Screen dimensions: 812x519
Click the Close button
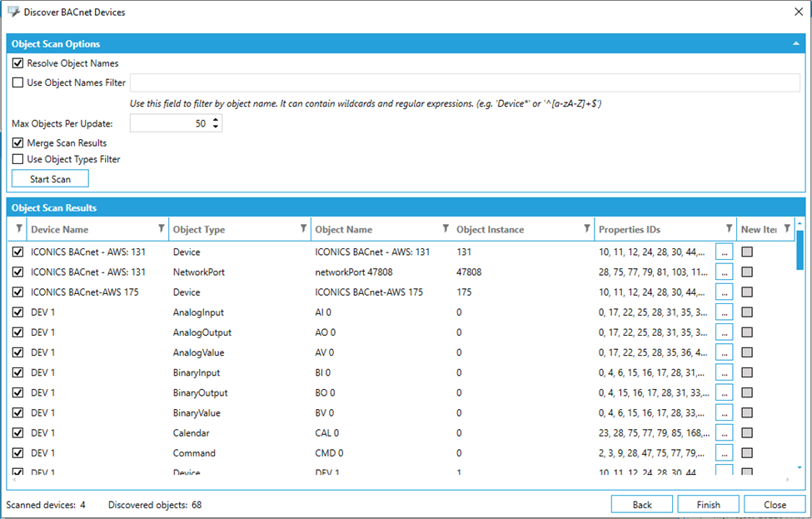coord(775,505)
